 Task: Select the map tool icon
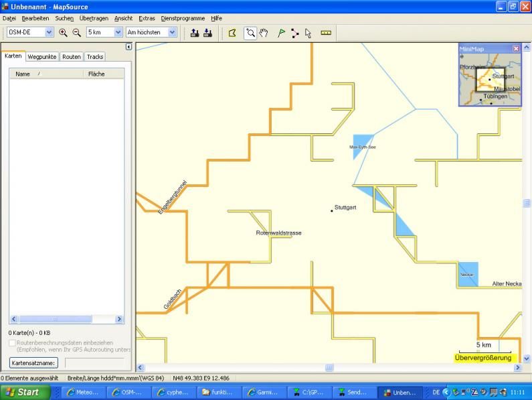point(232,33)
